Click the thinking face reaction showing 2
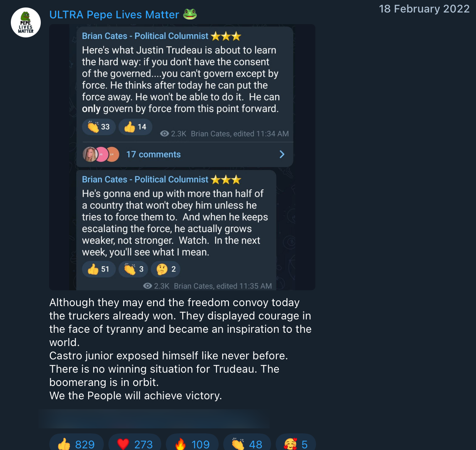Viewport: 476px width, 450px height. 166,269
